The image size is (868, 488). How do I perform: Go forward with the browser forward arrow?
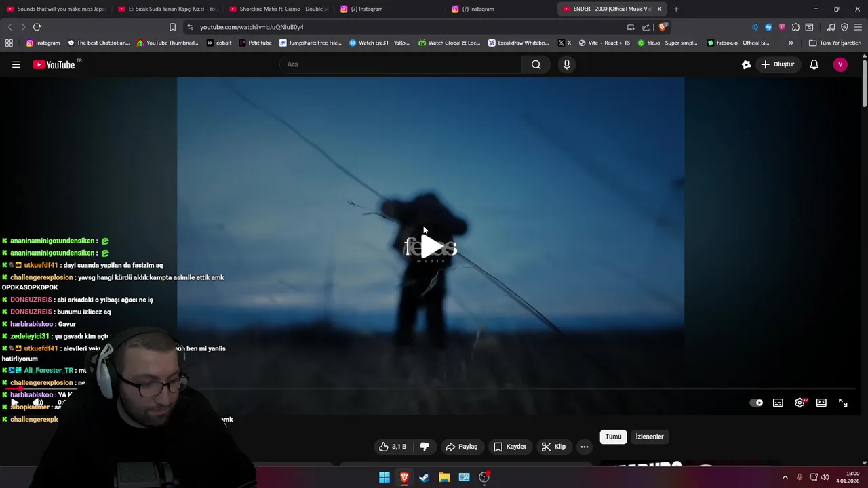pos(23,27)
